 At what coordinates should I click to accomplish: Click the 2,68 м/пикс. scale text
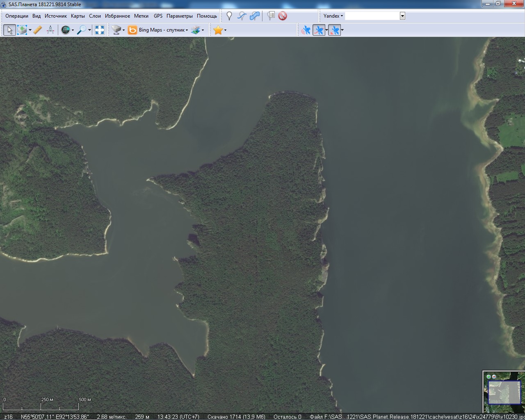point(112,417)
